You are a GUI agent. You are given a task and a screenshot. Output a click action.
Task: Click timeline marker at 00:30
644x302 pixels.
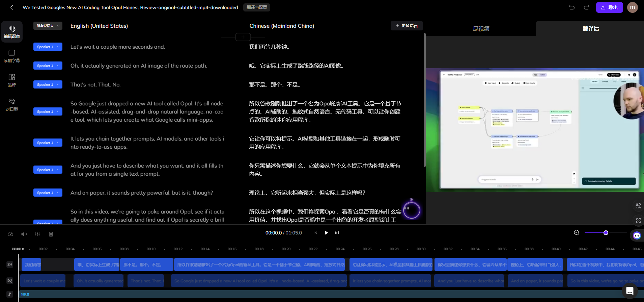[421, 249]
